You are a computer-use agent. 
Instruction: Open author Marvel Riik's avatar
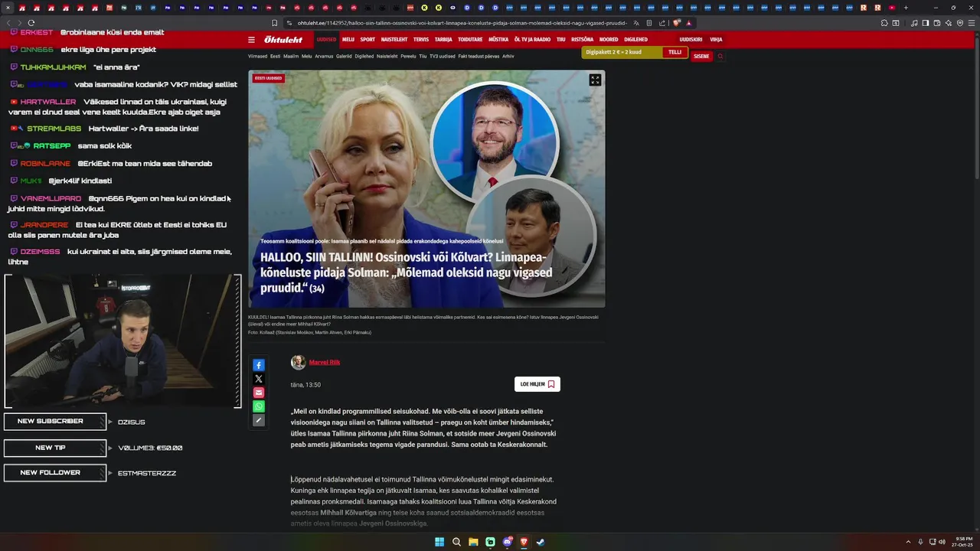298,362
